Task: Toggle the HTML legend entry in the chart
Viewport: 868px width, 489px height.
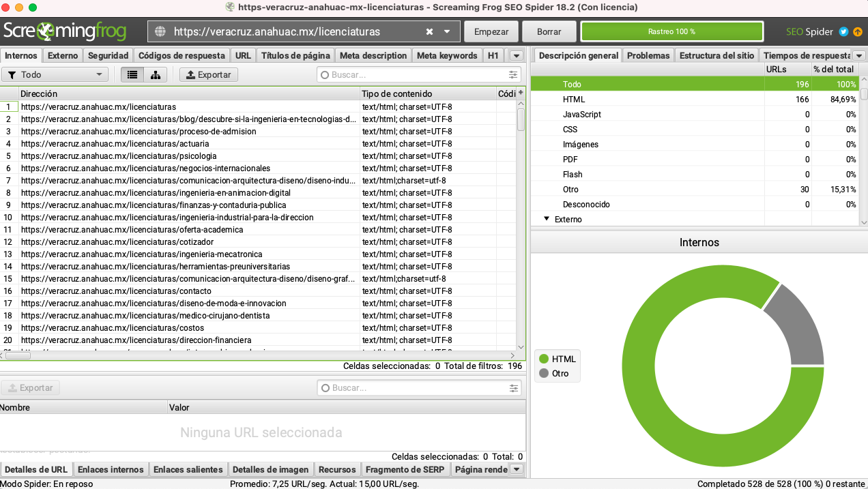Action: pos(557,359)
